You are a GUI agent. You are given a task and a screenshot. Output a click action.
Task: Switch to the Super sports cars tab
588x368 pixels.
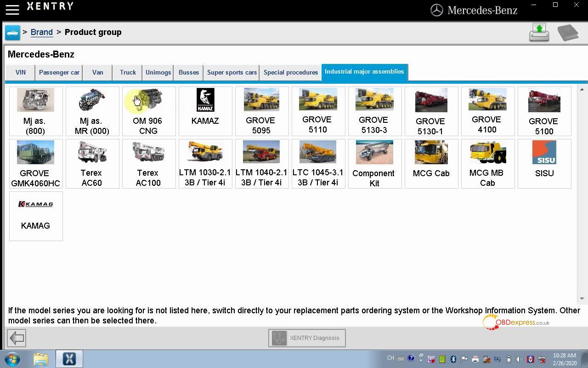click(232, 72)
